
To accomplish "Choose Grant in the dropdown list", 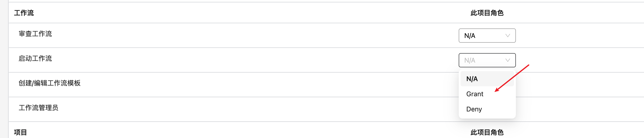I will (474, 94).
